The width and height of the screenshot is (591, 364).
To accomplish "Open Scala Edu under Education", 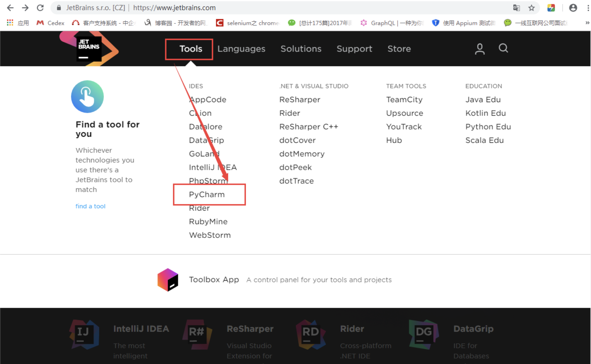I will [x=485, y=140].
